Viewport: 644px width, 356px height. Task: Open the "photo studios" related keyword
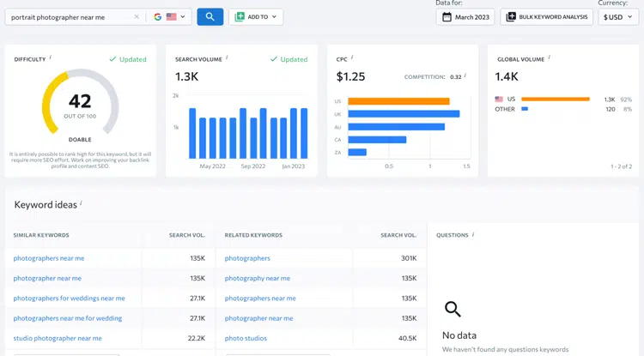tap(246, 338)
